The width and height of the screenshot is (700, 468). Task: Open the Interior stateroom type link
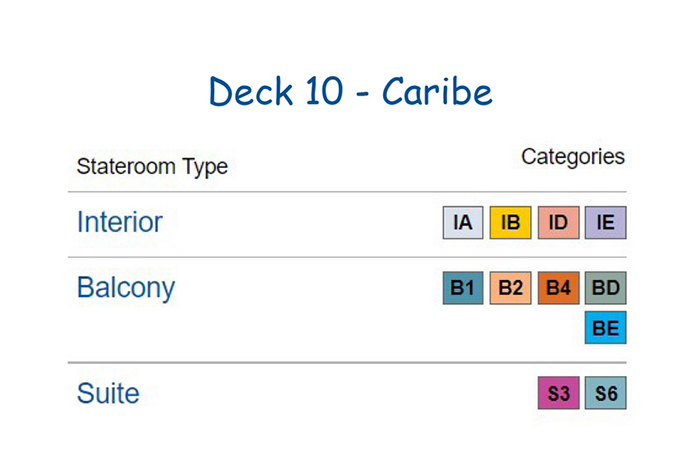120,222
